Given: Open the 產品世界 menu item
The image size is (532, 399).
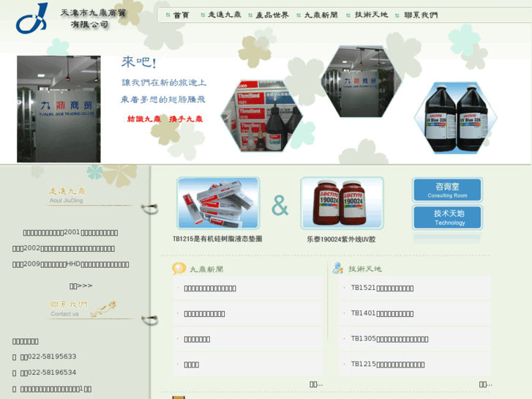Looking at the screenshot, I should coord(272,15).
